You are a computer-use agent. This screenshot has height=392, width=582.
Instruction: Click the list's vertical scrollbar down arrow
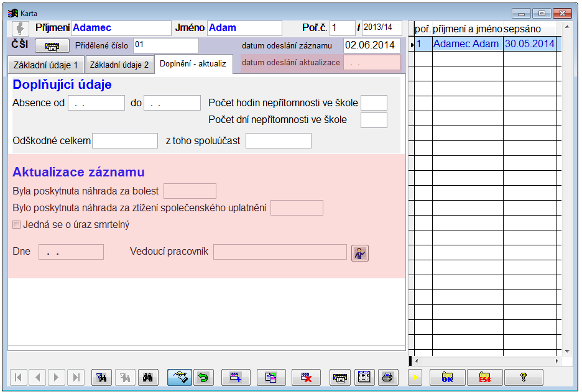coord(567,351)
